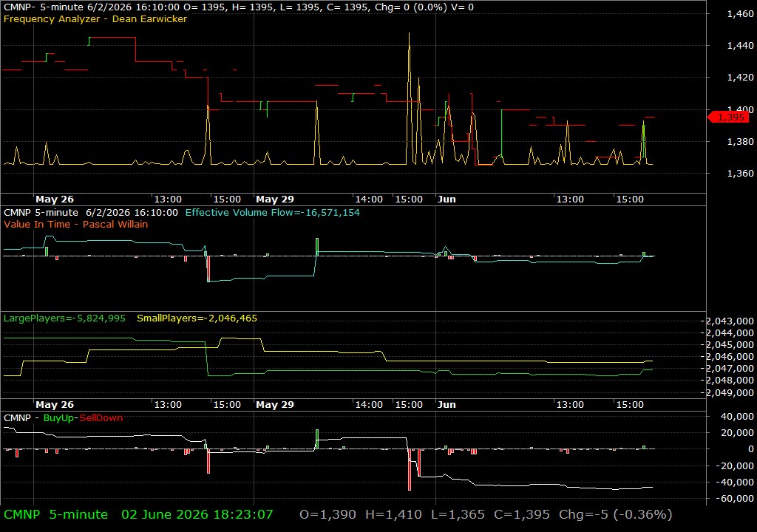Screen dimensions: 757x532
Task: Click the LargePlayers=-5,824,995 value
Action: (x=64, y=318)
